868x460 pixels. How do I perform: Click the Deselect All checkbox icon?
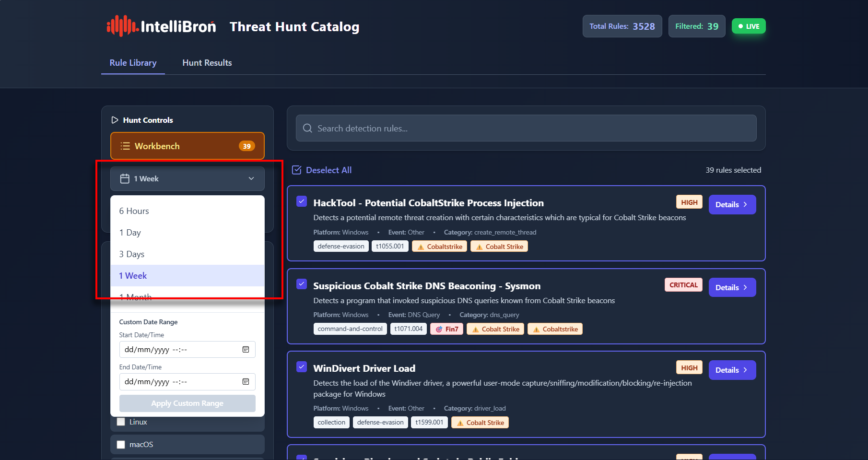[297, 170]
